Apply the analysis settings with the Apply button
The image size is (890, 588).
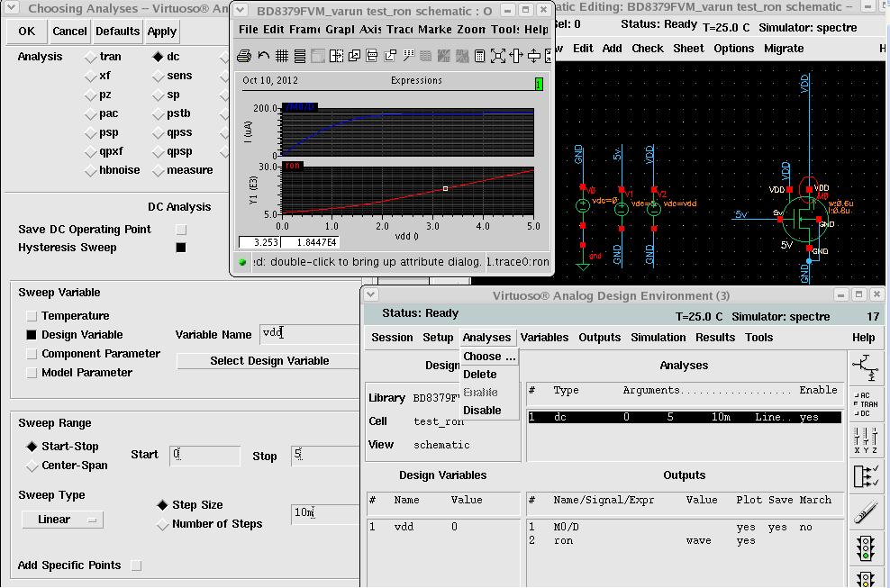161,31
